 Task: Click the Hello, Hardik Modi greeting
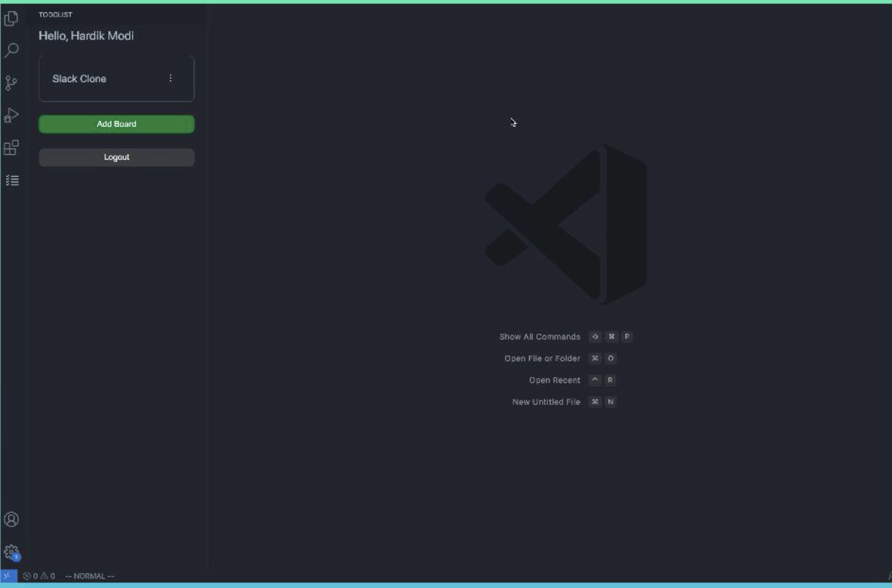(86, 36)
